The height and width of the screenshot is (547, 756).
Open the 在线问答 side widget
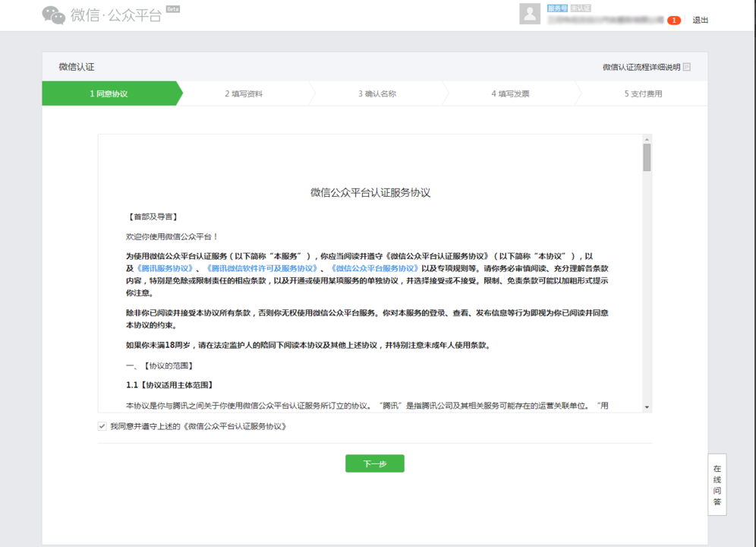pyautogui.click(x=717, y=485)
